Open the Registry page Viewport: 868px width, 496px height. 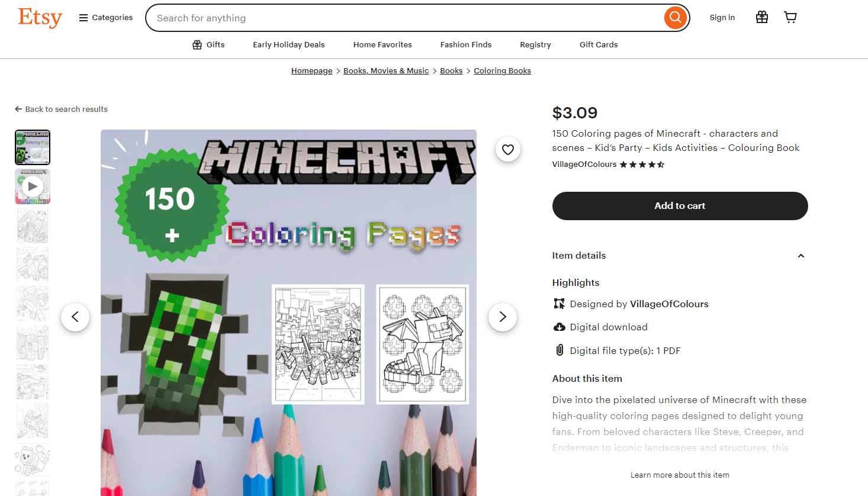[x=535, y=44]
